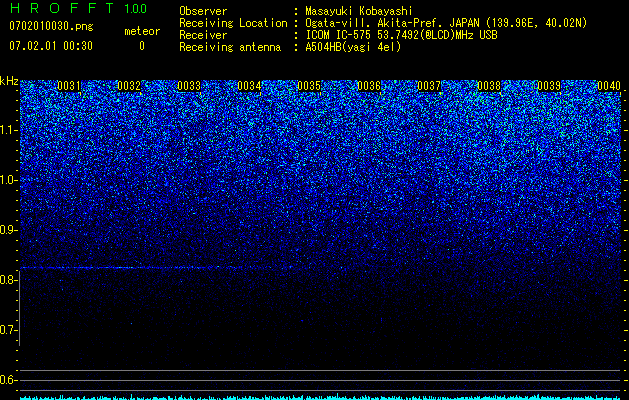The image size is (629, 400).
Task: Click the 0032 time marker
Action: coord(129,86)
